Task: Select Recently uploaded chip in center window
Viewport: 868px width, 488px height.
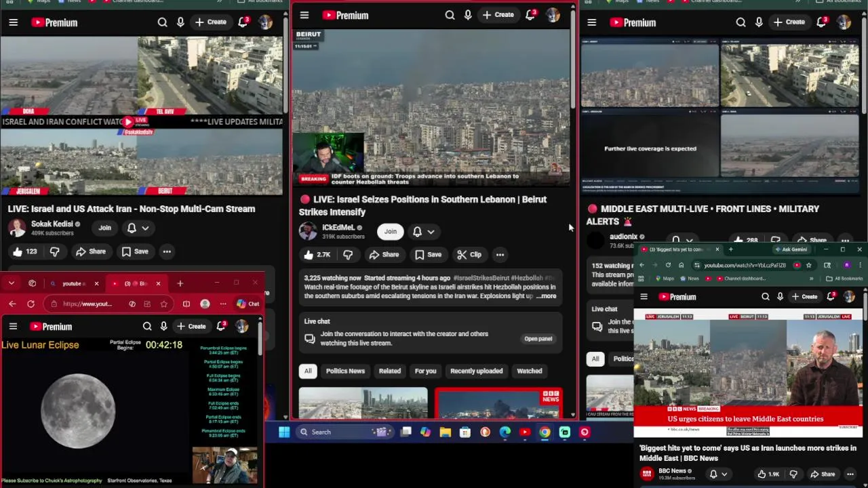Action: point(477,371)
